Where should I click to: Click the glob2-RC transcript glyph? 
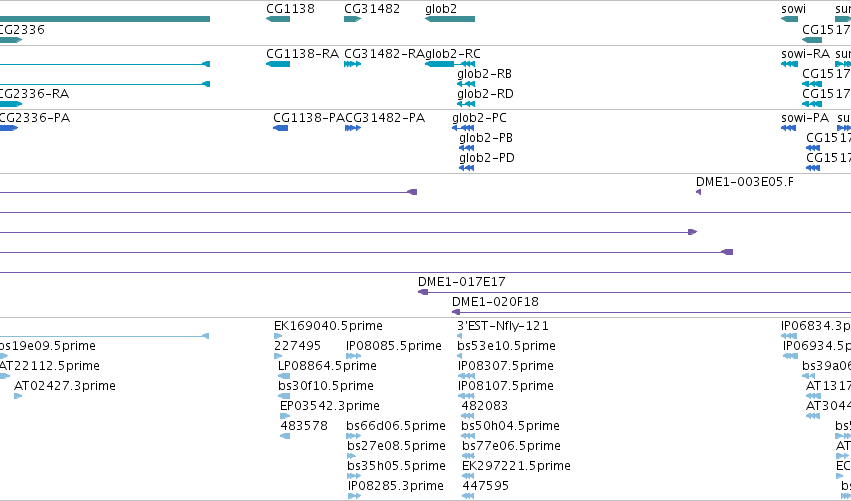pyautogui.click(x=450, y=64)
